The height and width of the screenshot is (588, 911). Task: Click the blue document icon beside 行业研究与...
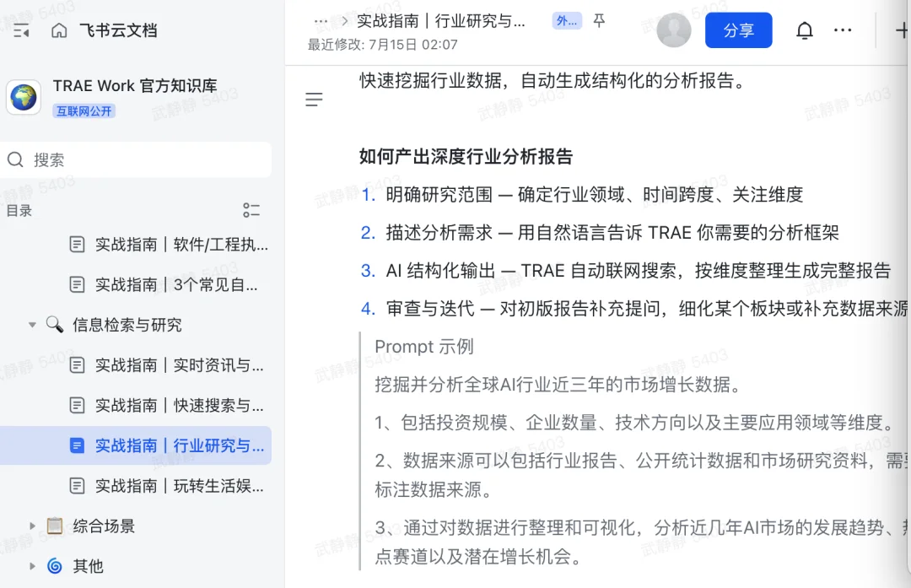click(x=77, y=445)
